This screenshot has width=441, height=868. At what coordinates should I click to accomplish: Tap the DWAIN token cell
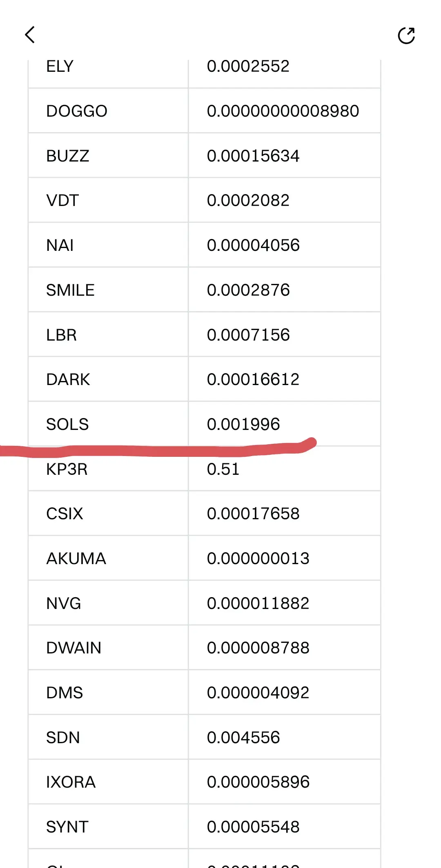[x=73, y=648]
